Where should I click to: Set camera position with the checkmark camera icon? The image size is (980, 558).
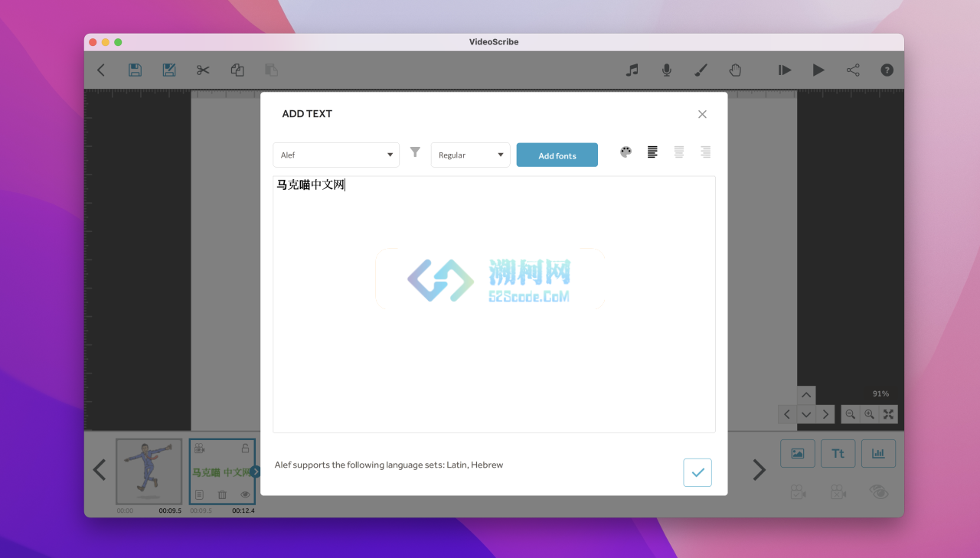(798, 492)
